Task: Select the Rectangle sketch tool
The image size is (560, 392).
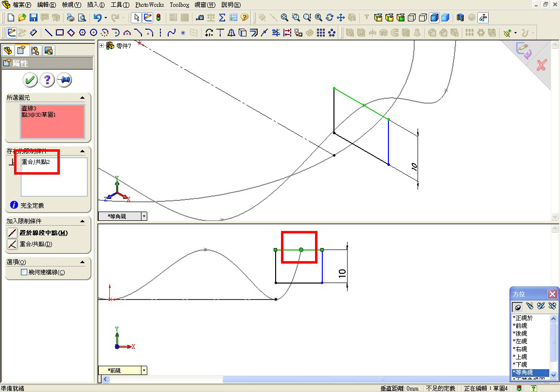Action: coord(59,33)
